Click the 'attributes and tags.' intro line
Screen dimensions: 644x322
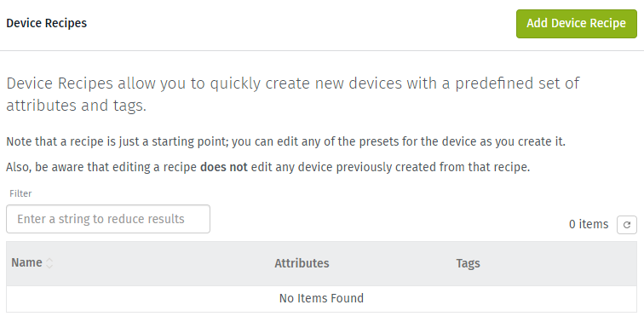pos(77,106)
